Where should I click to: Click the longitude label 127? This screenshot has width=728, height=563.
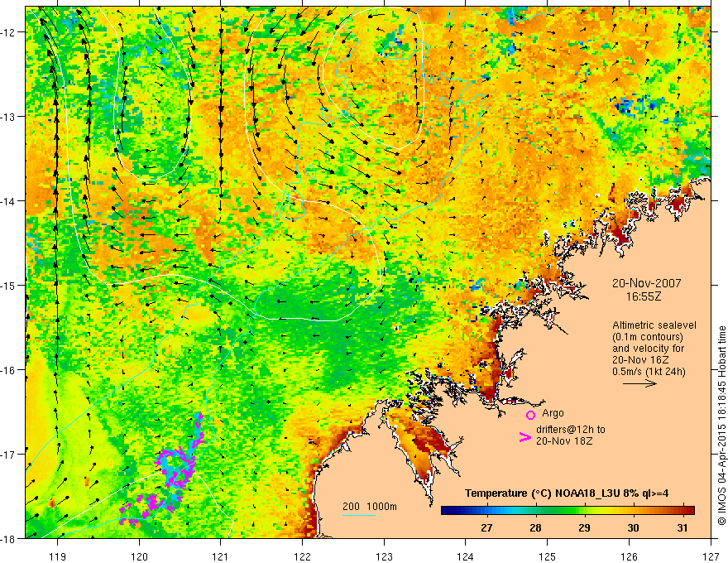711,556
